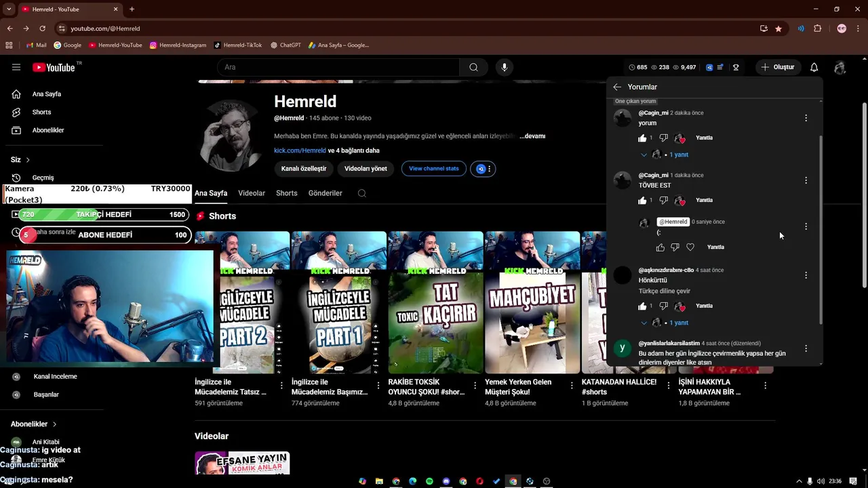The height and width of the screenshot is (488, 868).
Task: Open options for Hemreld ':(' reply
Action: tap(806, 226)
